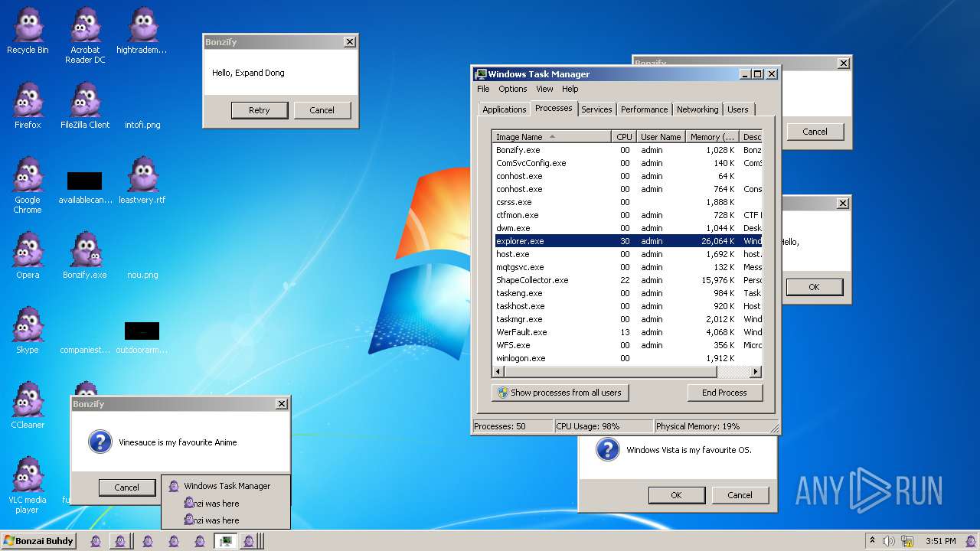Open the File menu in Task Manager

(483, 89)
